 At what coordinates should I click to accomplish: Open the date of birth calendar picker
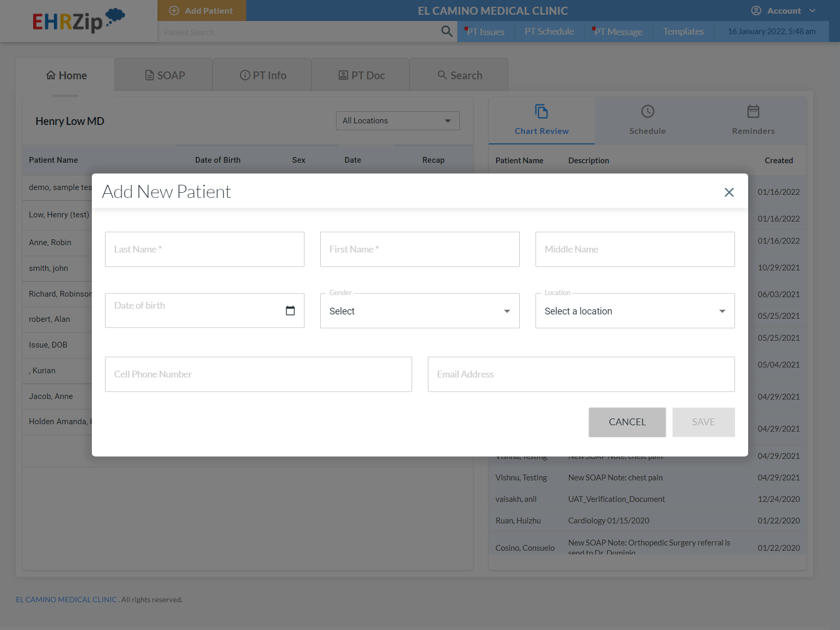tap(290, 310)
